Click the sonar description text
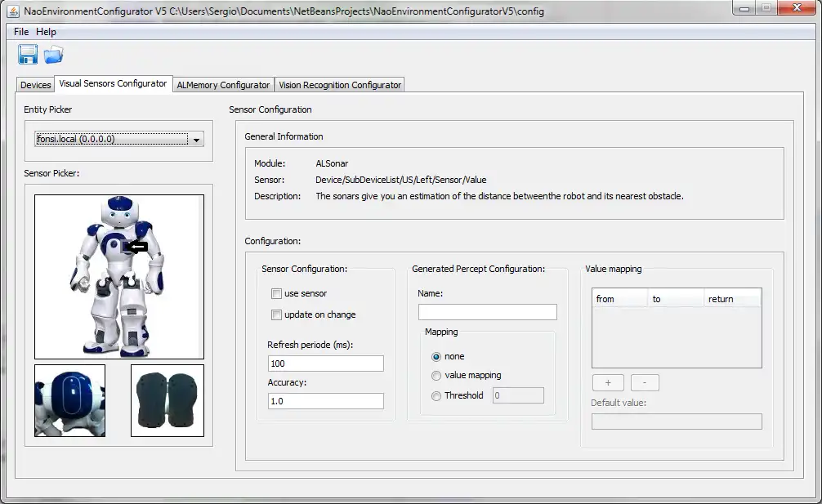 (x=499, y=196)
